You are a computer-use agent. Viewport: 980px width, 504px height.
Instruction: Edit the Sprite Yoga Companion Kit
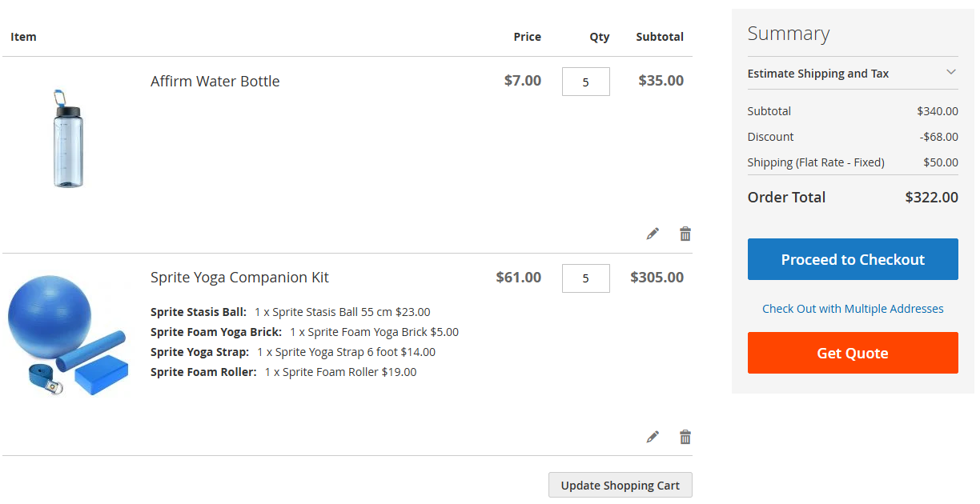click(653, 437)
